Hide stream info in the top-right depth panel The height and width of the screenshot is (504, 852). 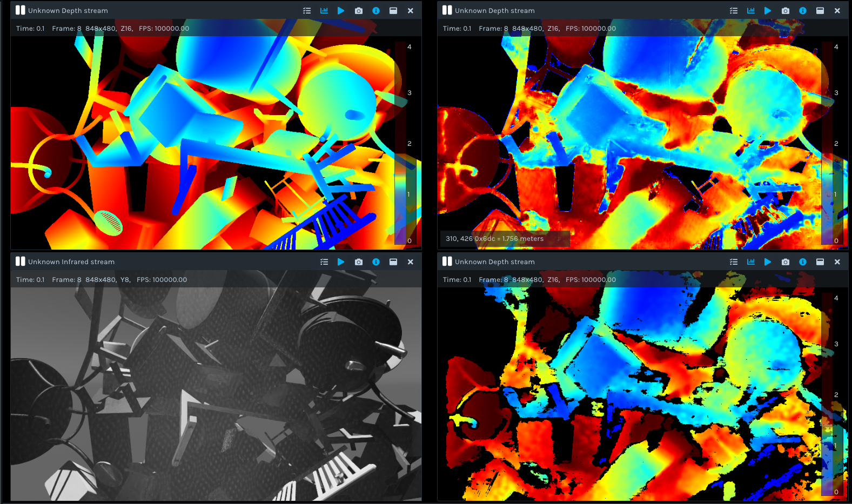pyautogui.click(x=803, y=11)
